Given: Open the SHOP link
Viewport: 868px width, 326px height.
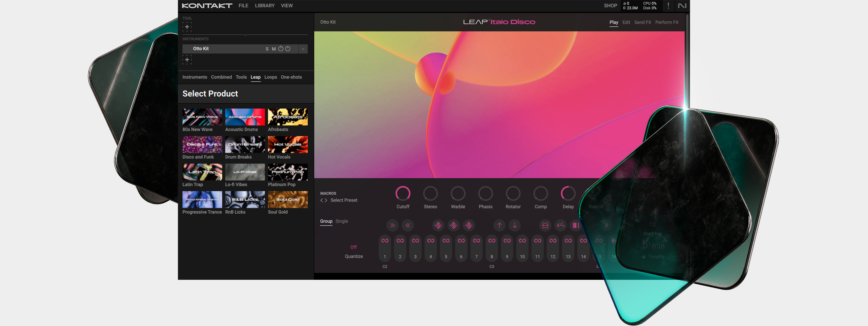Looking at the screenshot, I should pos(610,6).
